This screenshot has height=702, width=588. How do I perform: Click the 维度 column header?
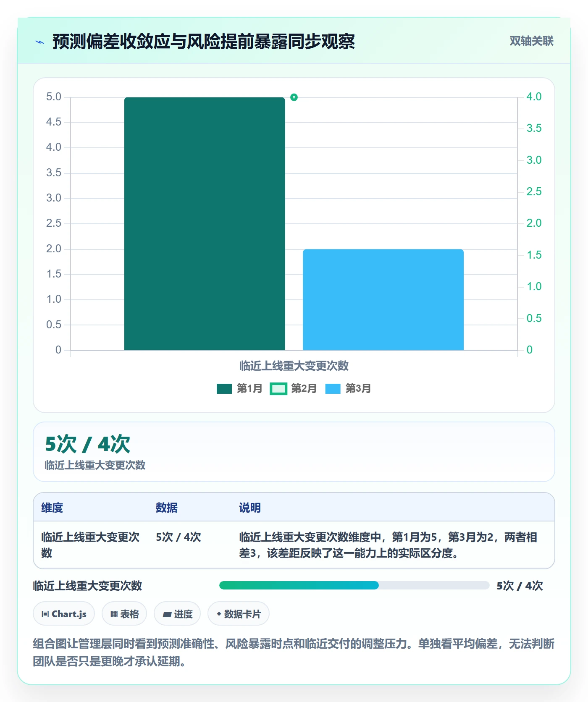[x=52, y=508]
